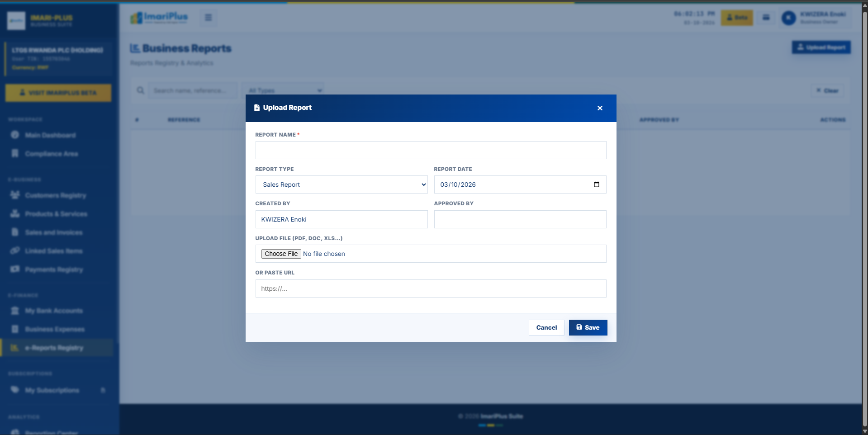Click the Clear filter button
This screenshot has width=868, height=435.
coord(827,90)
